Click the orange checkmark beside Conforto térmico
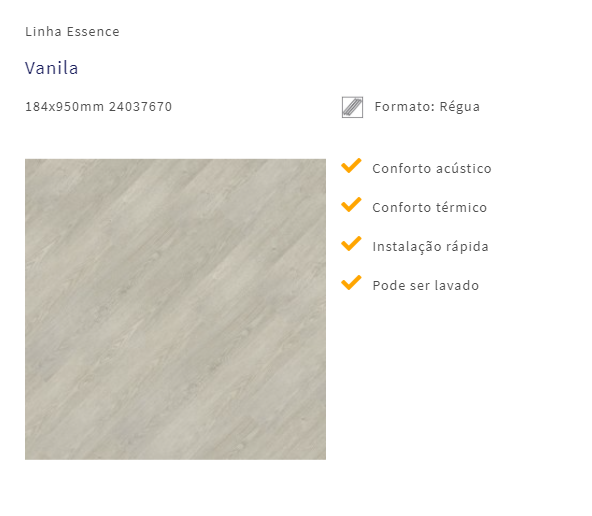 [351, 205]
